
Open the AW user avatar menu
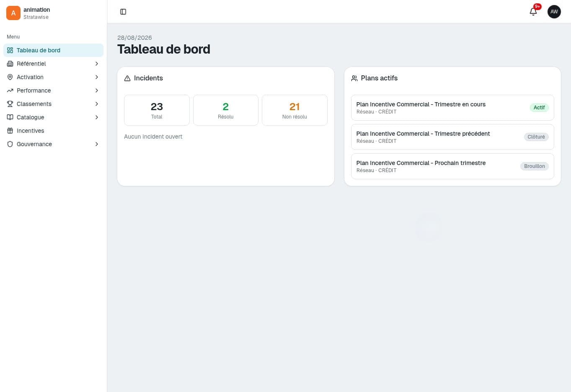[x=554, y=12]
